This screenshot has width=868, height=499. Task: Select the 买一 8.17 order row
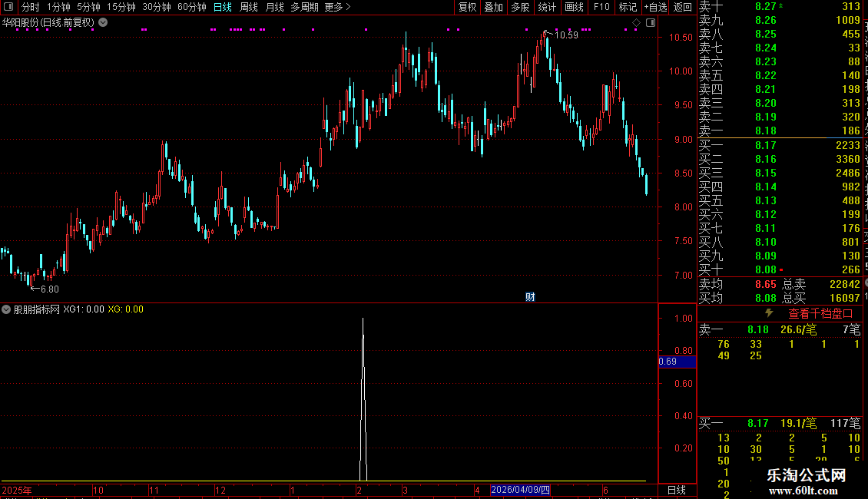(780, 145)
